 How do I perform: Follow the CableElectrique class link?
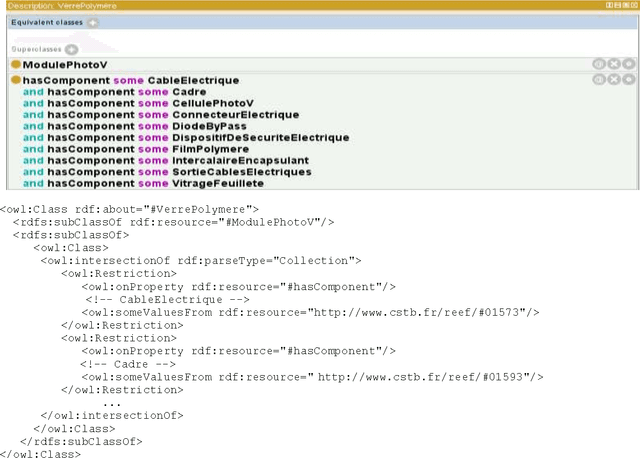pos(193,80)
